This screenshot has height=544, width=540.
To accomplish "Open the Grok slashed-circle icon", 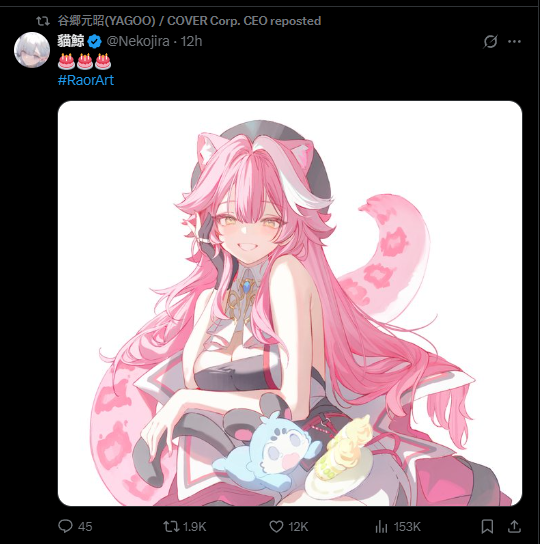I will point(490,42).
